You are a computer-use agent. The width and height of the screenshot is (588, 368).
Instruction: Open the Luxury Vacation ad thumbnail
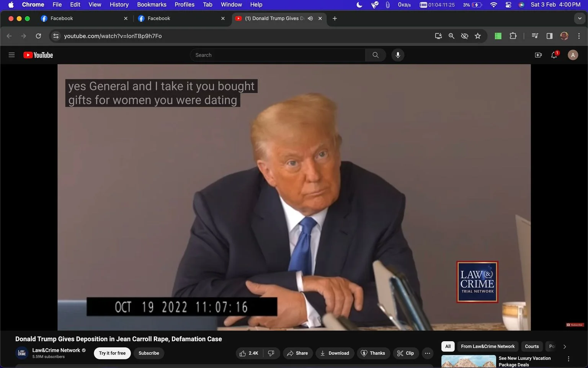(x=469, y=361)
